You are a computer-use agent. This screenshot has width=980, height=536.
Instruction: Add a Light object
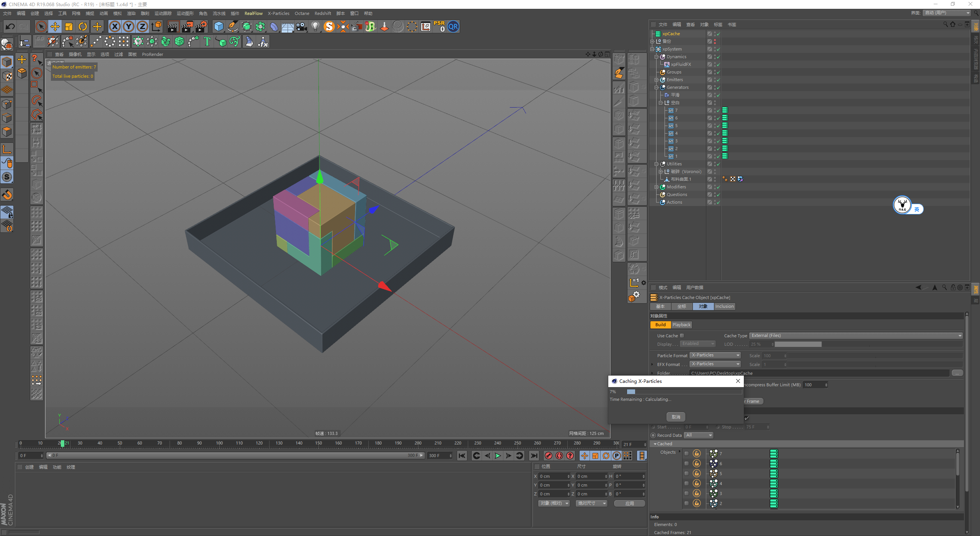click(315, 27)
